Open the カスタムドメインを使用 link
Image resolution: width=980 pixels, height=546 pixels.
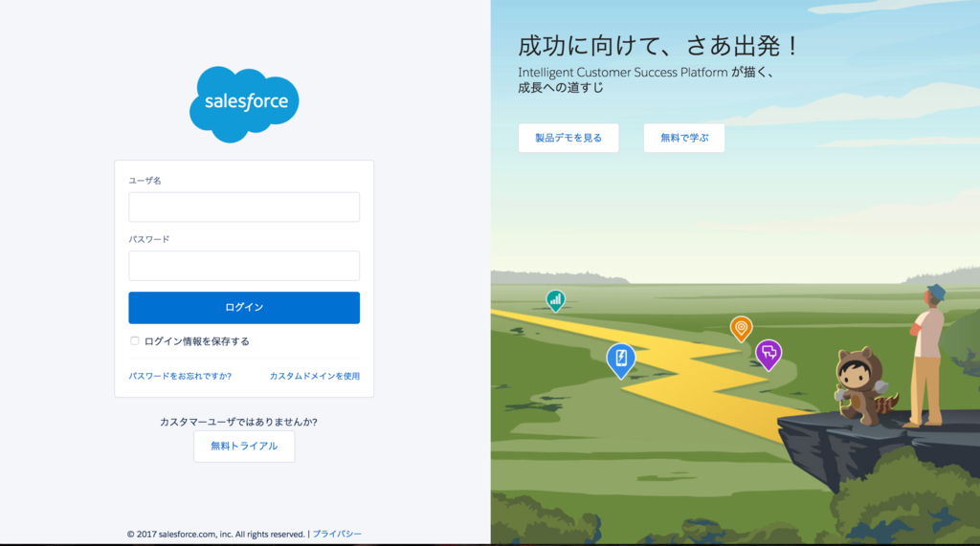314,376
